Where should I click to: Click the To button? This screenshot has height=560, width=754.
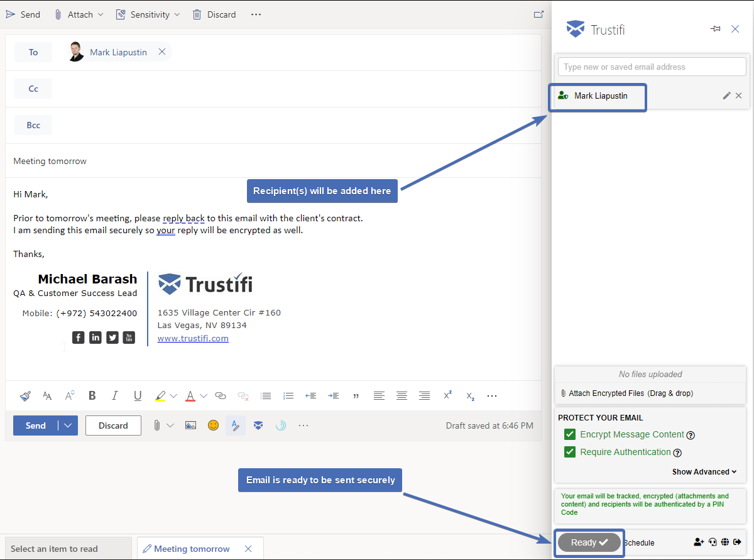tap(33, 52)
